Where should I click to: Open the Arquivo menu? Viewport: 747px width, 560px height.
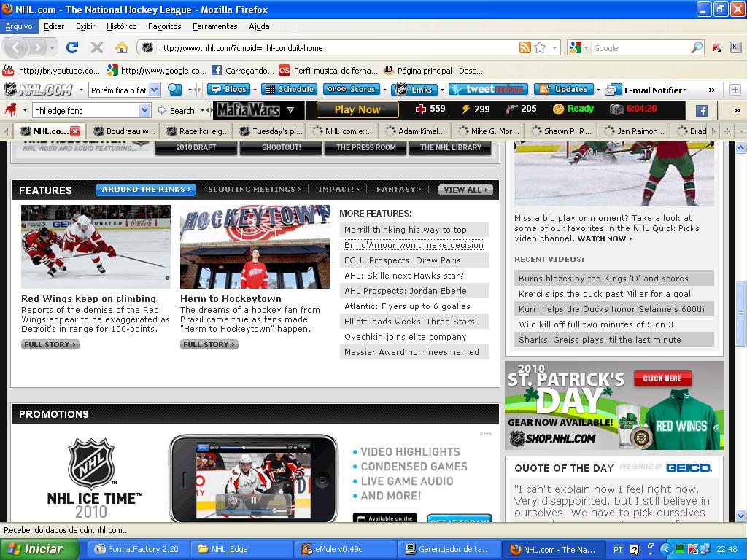click(19, 26)
